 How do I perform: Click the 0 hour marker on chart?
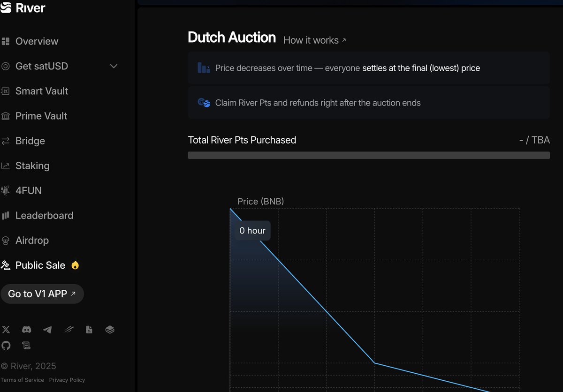click(x=252, y=231)
